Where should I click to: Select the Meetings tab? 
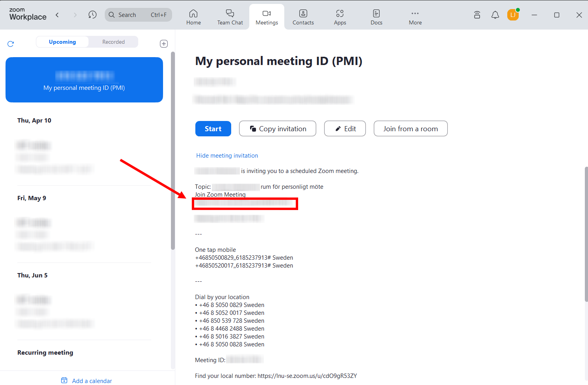click(267, 17)
